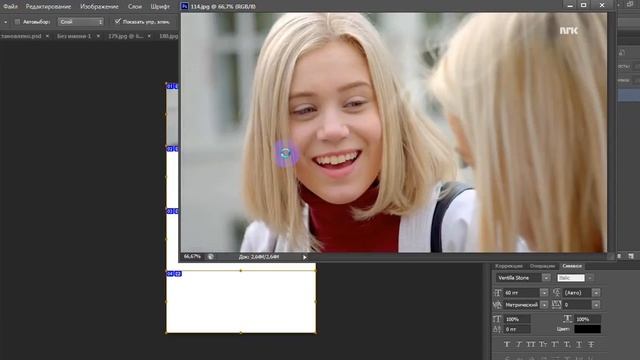Switch to the 179.jpg document tab

pyautogui.click(x=125, y=36)
